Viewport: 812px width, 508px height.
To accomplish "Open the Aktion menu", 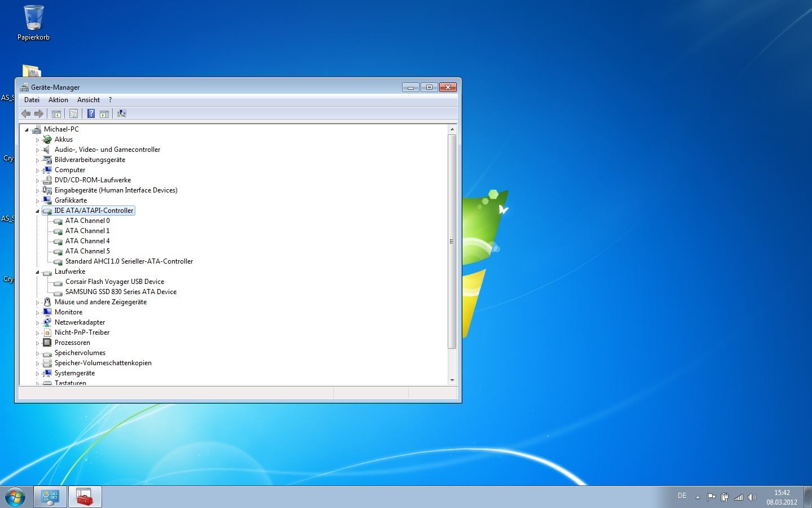I will (58, 100).
